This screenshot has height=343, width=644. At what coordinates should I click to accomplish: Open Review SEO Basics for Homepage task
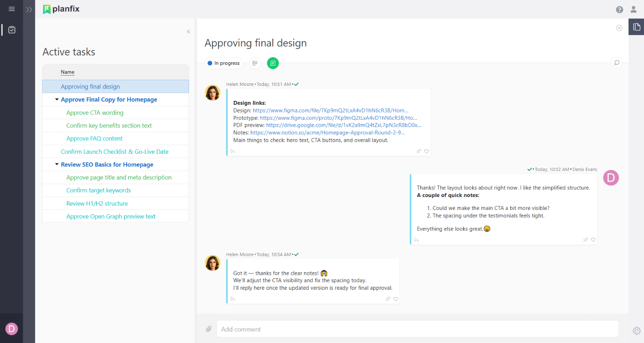pos(107,164)
